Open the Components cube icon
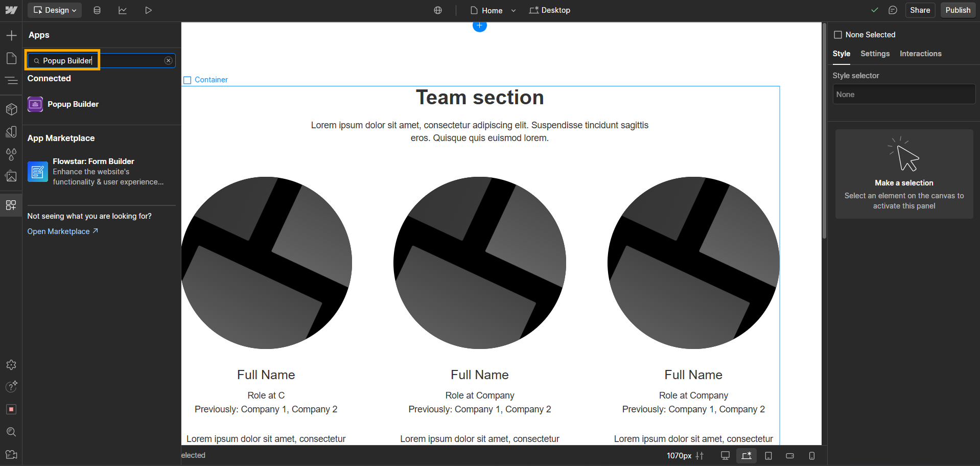The image size is (980, 466). click(x=11, y=109)
